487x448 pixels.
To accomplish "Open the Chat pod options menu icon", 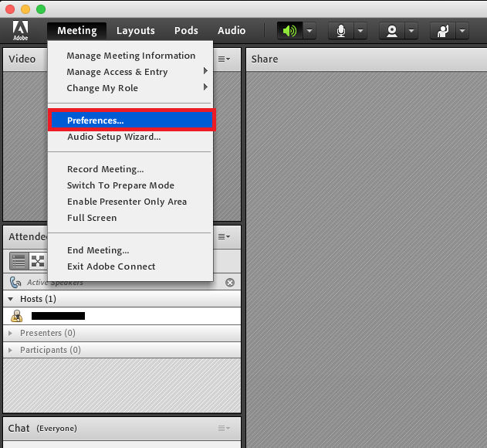I will [224, 428].
